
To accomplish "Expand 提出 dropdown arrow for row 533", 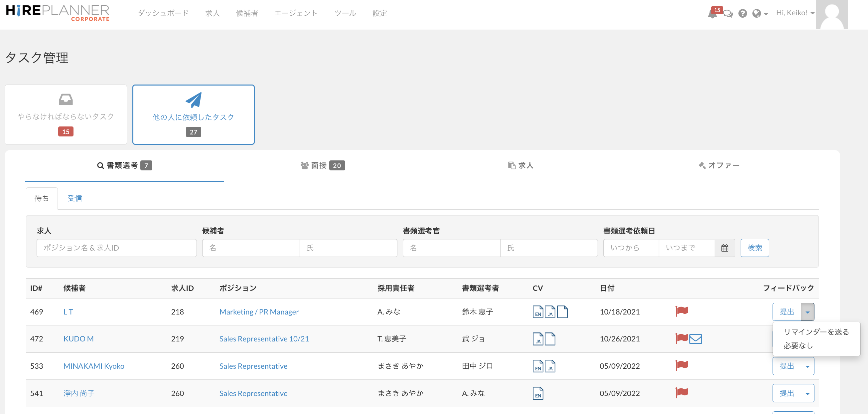I will click(x=807, y=366).
